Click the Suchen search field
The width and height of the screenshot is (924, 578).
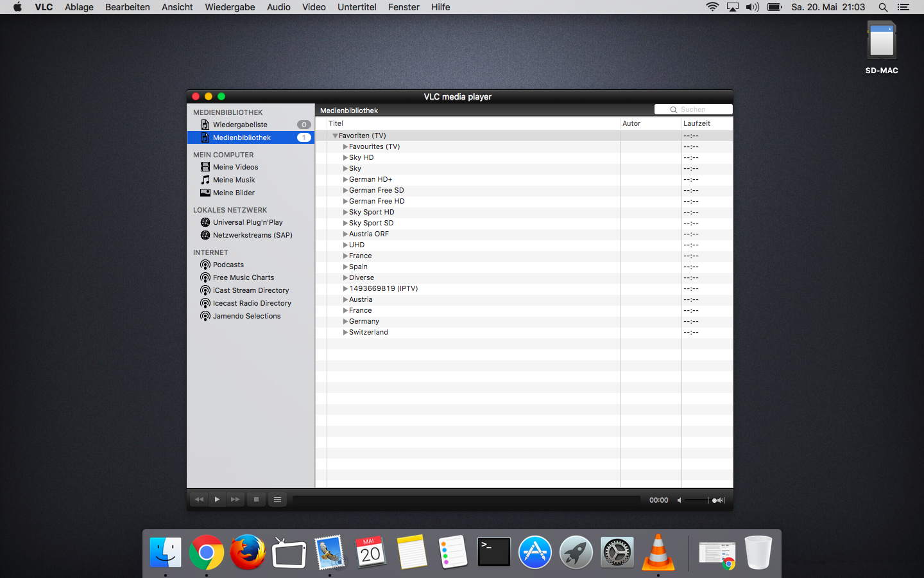pyautogui.click(x=696, y=110)
